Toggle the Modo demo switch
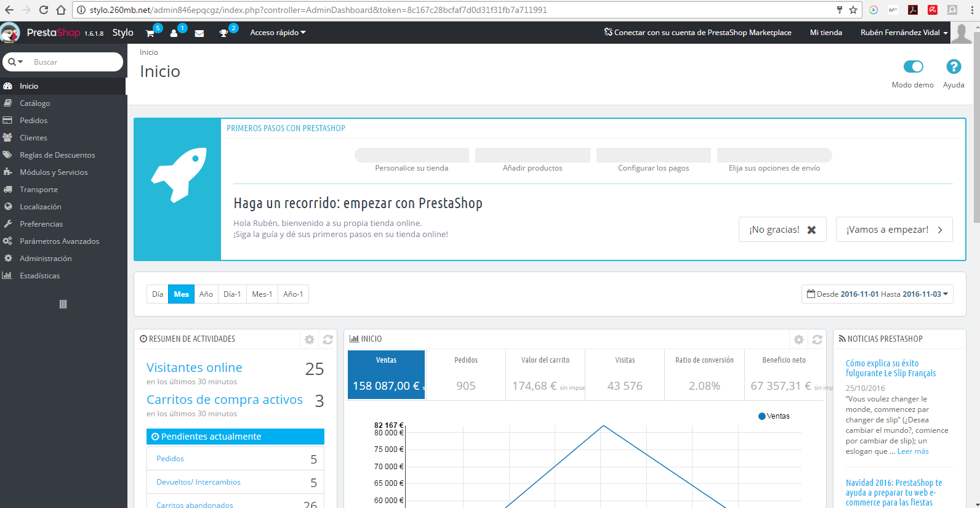This screenshot has width=980, height=508. coord(913,67)
